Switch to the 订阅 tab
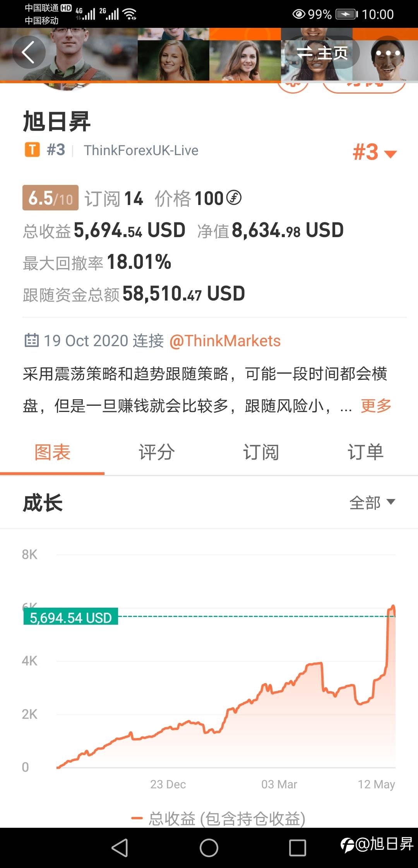This screenshot has height=868, width=418. pyautogui.click(x=261, y=452)
